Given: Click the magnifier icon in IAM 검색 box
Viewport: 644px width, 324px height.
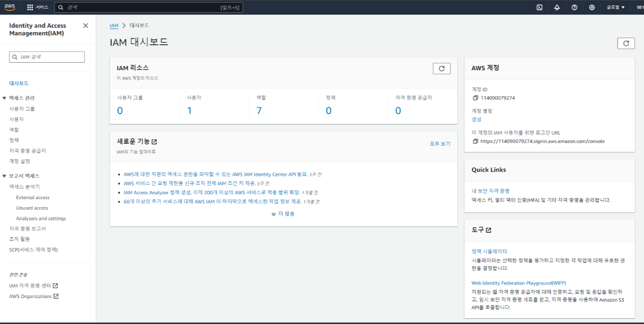Looking at the screenshot, I should [x=15, y=57].
